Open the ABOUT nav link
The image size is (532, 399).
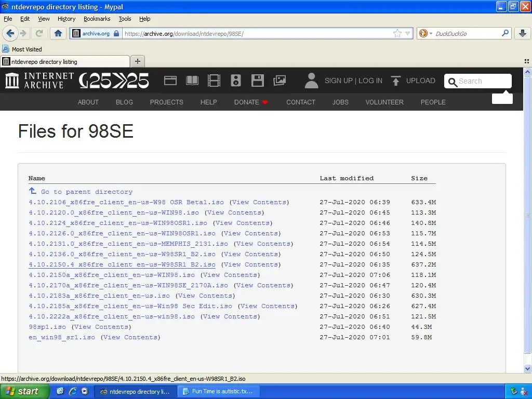click(x=88, y=102)
